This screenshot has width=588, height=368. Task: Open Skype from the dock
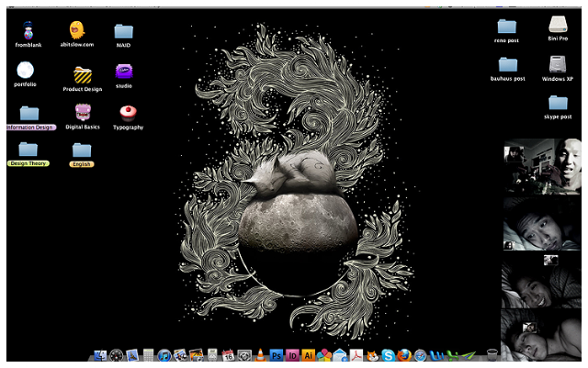pos(388,355)
